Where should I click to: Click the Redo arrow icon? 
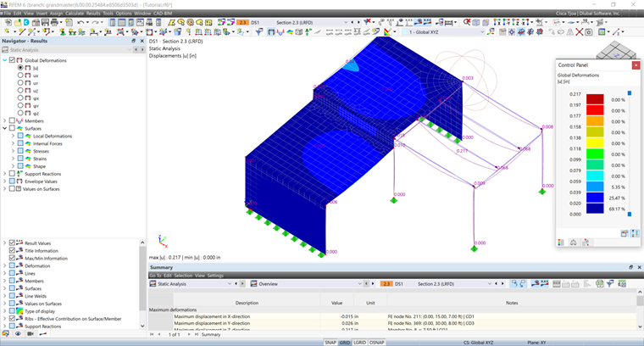click(95, 22)
